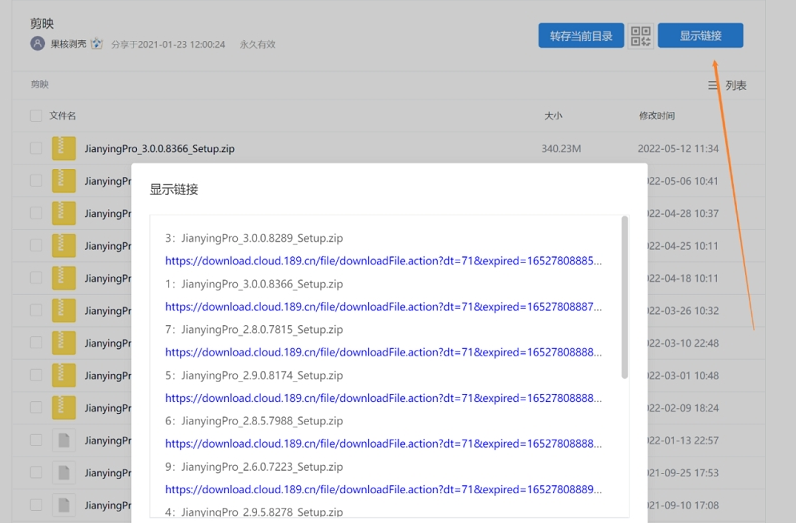Click the dialog's vertical scrollbar thumb

point(624,297)
